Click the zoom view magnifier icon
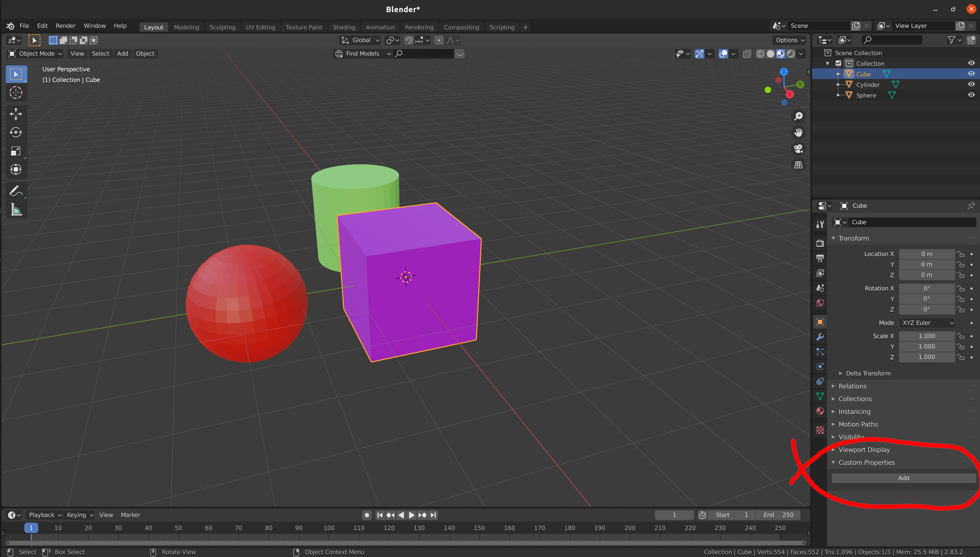The image size is (980, 557). tap(798, 116)
